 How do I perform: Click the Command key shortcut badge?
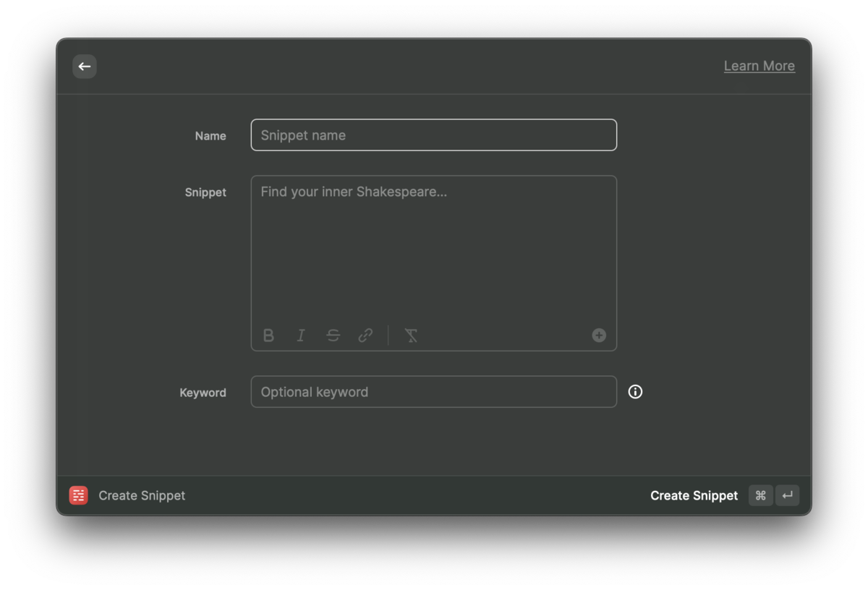coord(760,495)
